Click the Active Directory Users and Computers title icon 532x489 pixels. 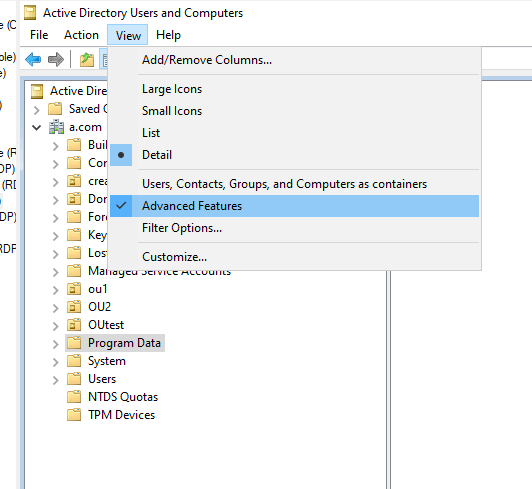pos(30,13)
